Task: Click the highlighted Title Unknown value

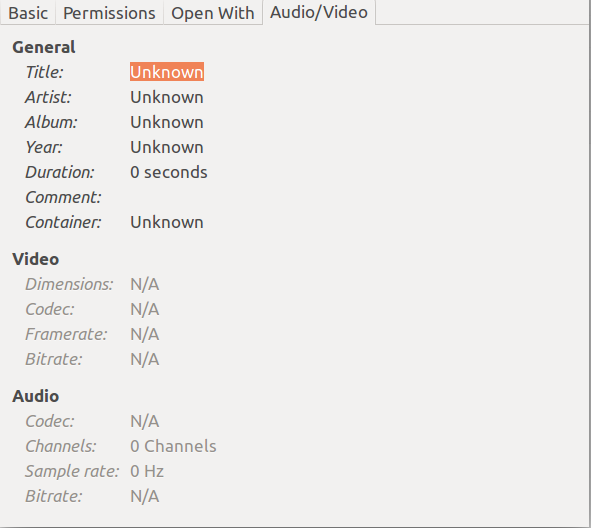Action: 167,72
